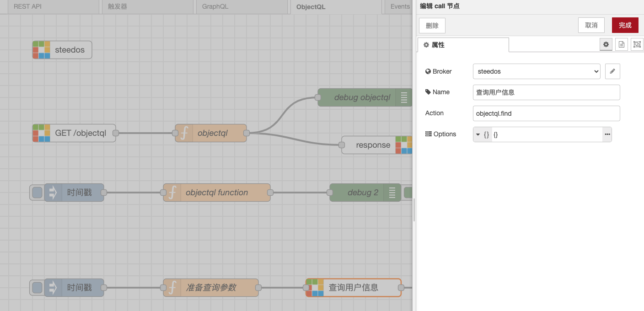Click the steedos config node icon

[x=41, y=50]
